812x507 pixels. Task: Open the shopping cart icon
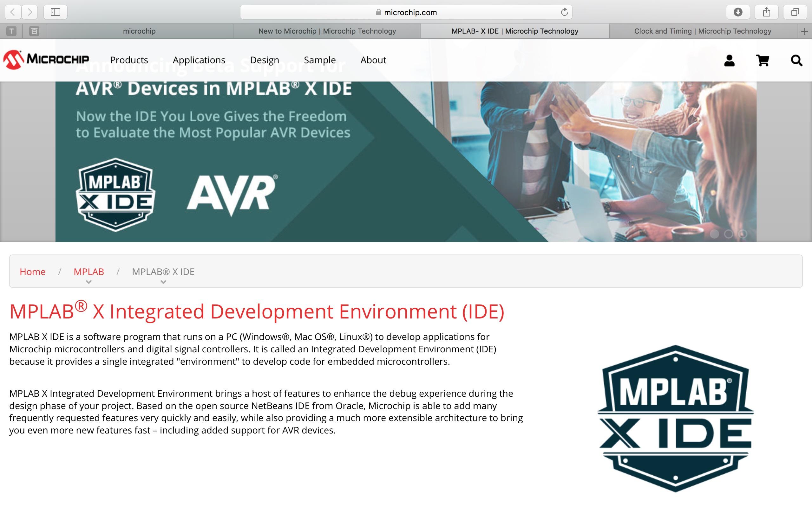[x=762, y=61]
